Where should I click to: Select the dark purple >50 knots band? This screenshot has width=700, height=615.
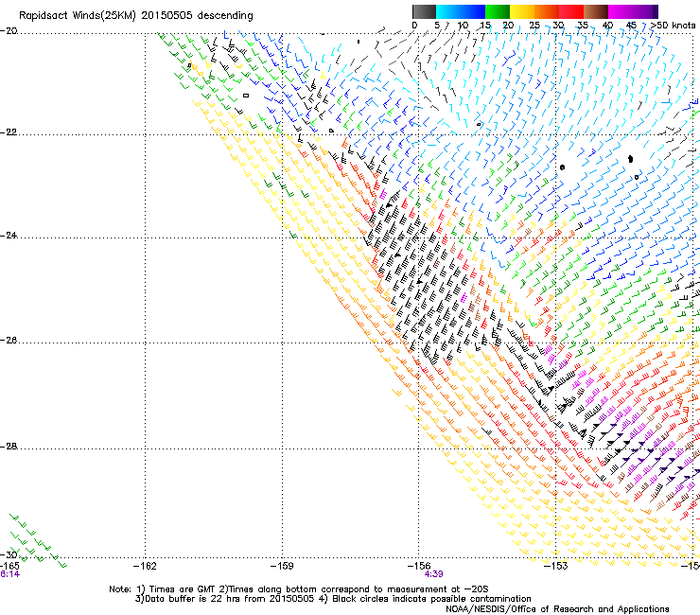pos(656,11)
